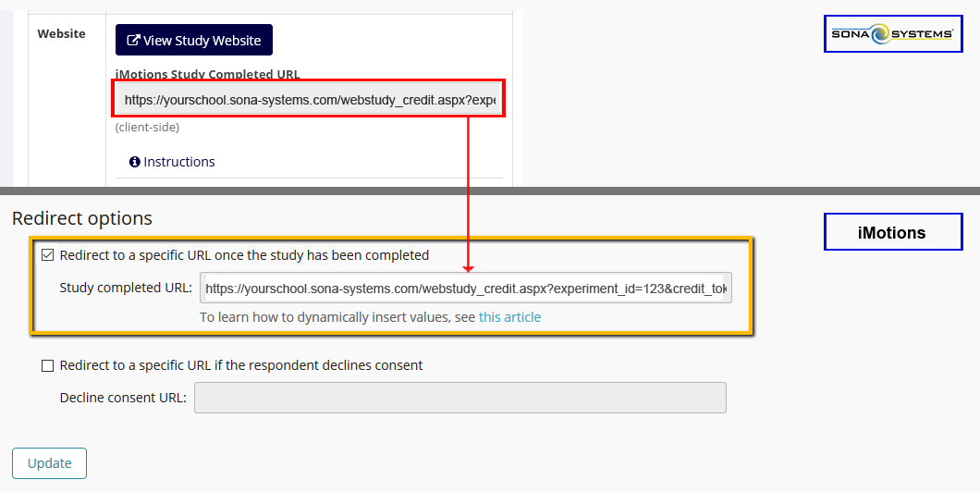The height and width of the screenshot is (492, 980).
Task: Click the iMotions label box
Action: pyautogui.click(x=893, y=232)
